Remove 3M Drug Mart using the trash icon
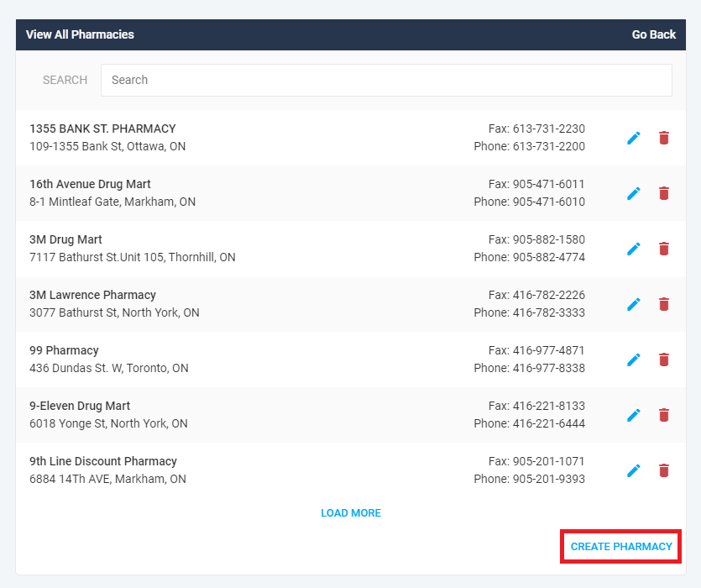This screenshot has width=701, height=588. (x=664, y=249)
